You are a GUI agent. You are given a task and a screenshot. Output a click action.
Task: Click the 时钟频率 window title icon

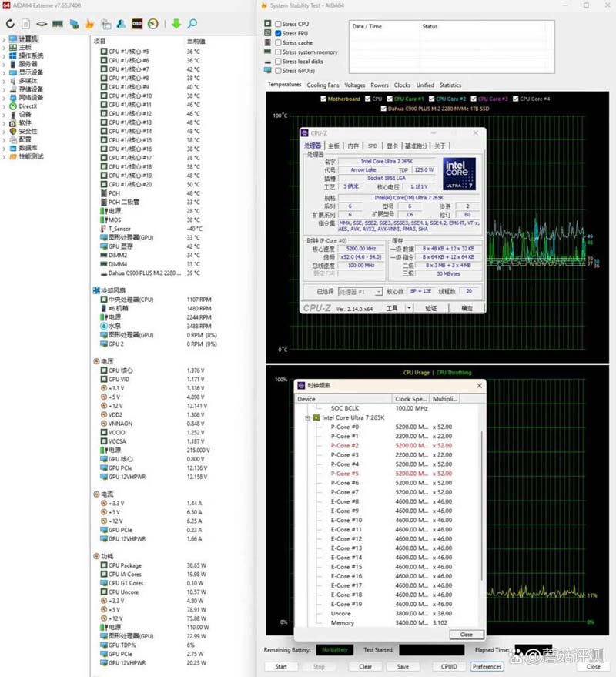click(301, 385)
